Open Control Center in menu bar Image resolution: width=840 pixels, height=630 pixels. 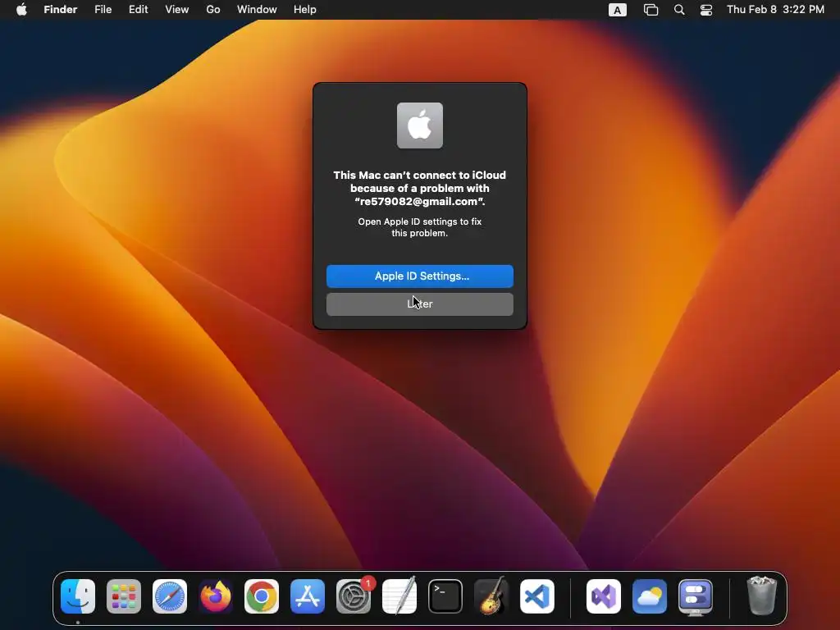pyautogui.click(x=706, y=10)
